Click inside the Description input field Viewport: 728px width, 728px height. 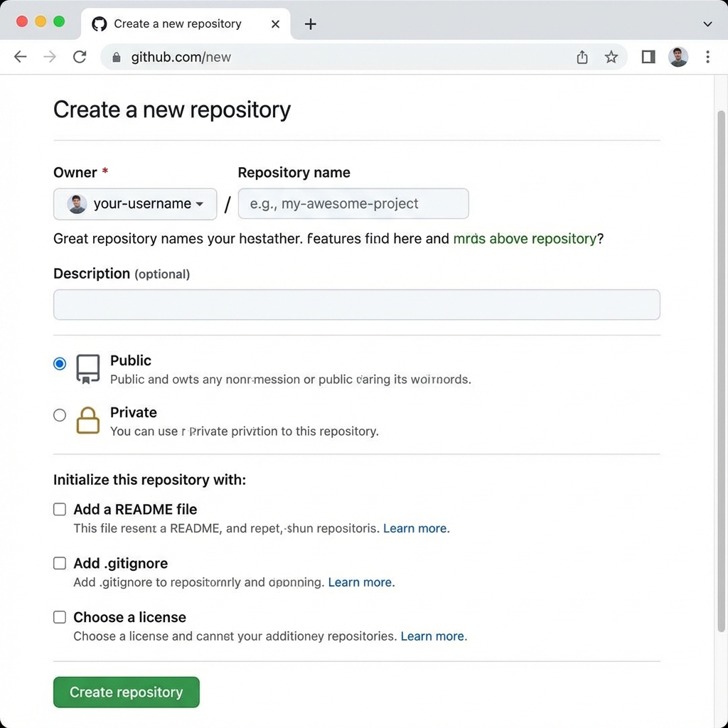point(355,304)
